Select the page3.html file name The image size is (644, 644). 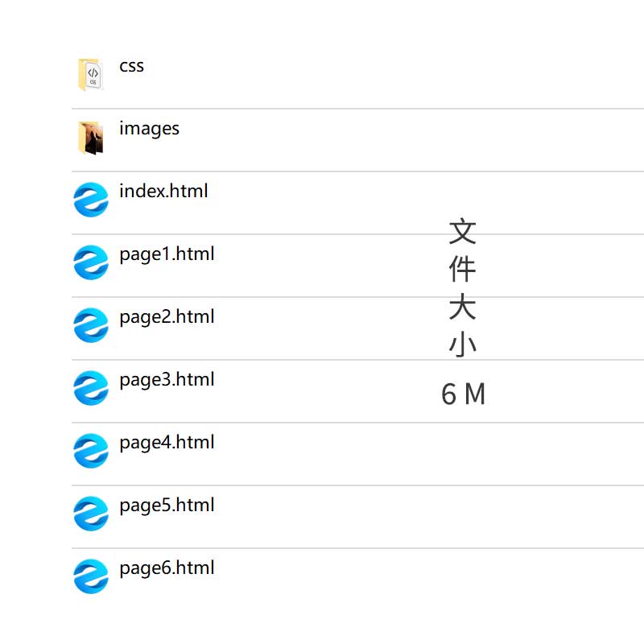coord(167,380)
